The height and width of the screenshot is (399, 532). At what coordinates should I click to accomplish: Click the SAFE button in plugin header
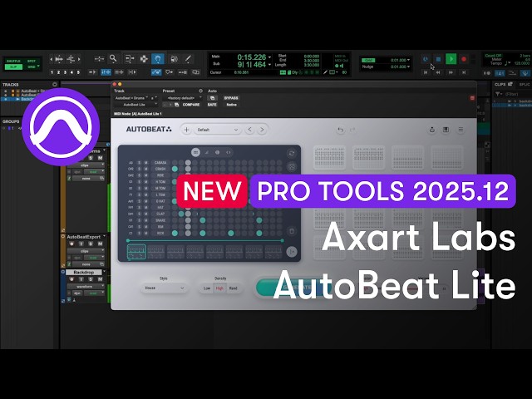(x=212, y=105)
